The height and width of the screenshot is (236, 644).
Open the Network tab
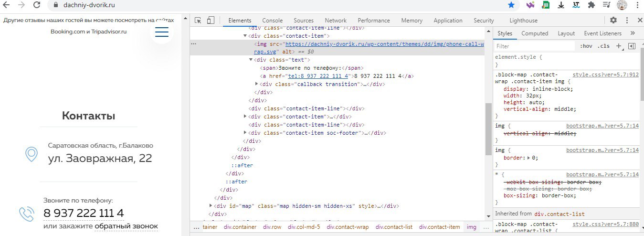pos(336,21)
